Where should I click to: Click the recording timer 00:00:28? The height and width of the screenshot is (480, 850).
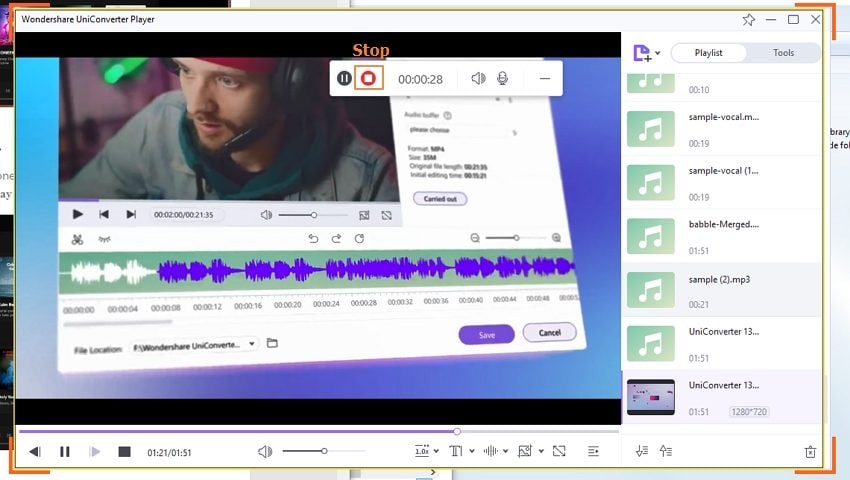coord(420,79)
